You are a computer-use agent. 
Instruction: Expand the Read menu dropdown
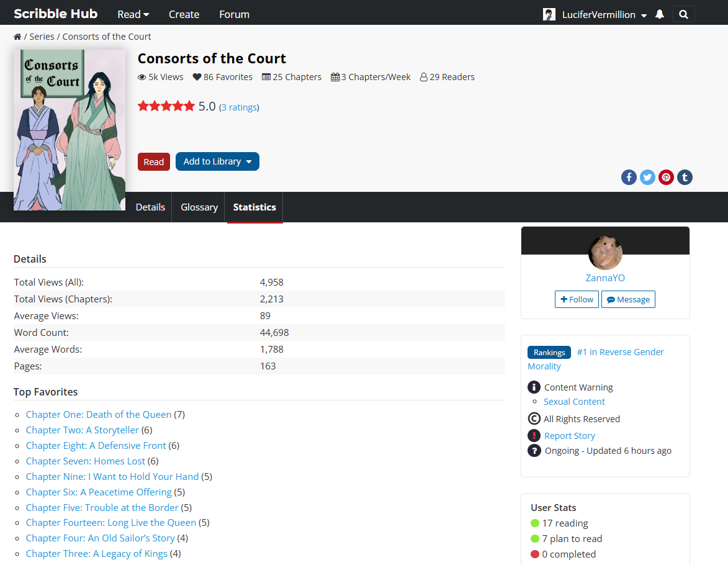tap(133, 14)
